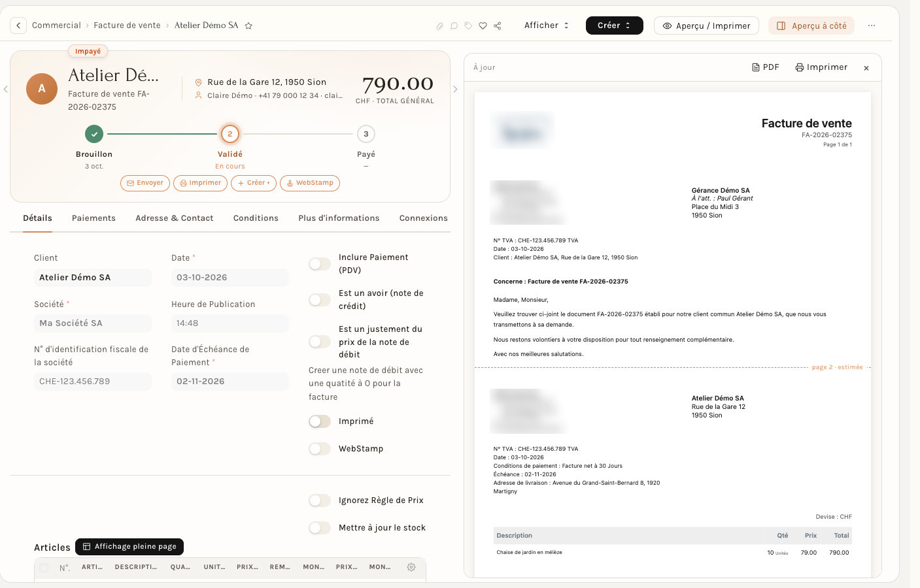
Task: Expand the small Créer menu under status steps
Action: point(254,183)
